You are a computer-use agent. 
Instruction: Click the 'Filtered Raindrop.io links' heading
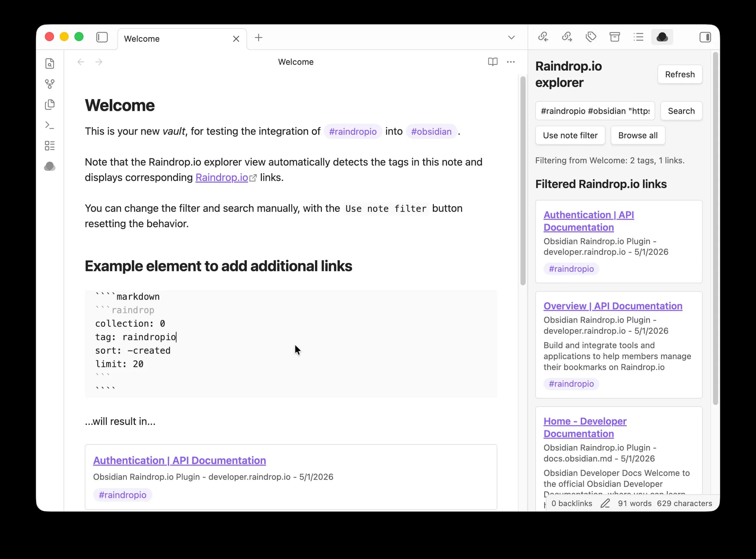[x=601, y=184]
